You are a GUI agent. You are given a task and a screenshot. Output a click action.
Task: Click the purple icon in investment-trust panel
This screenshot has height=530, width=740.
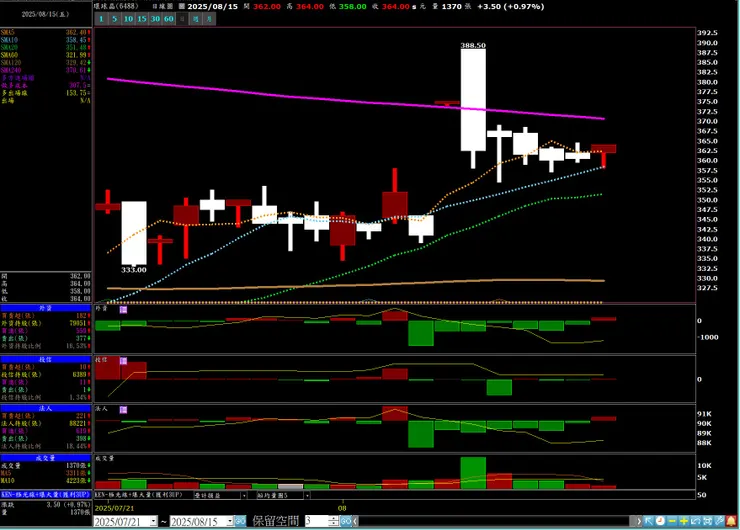pyautogui.click(x=123, y=361)
